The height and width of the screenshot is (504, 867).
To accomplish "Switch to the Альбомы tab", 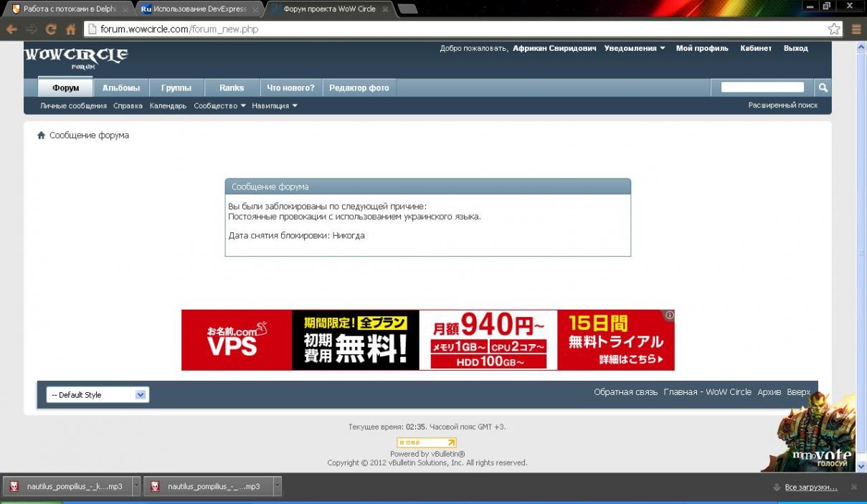I will coord(120,88).
